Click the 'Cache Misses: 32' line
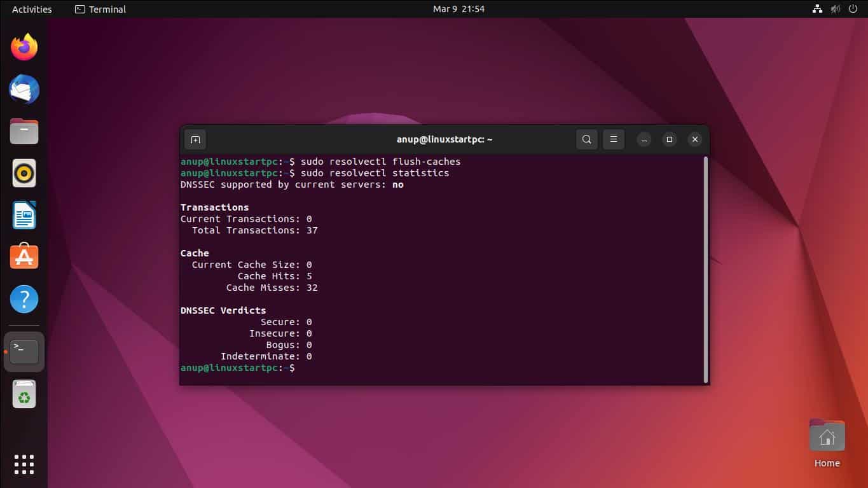 [x=272, y=288]
